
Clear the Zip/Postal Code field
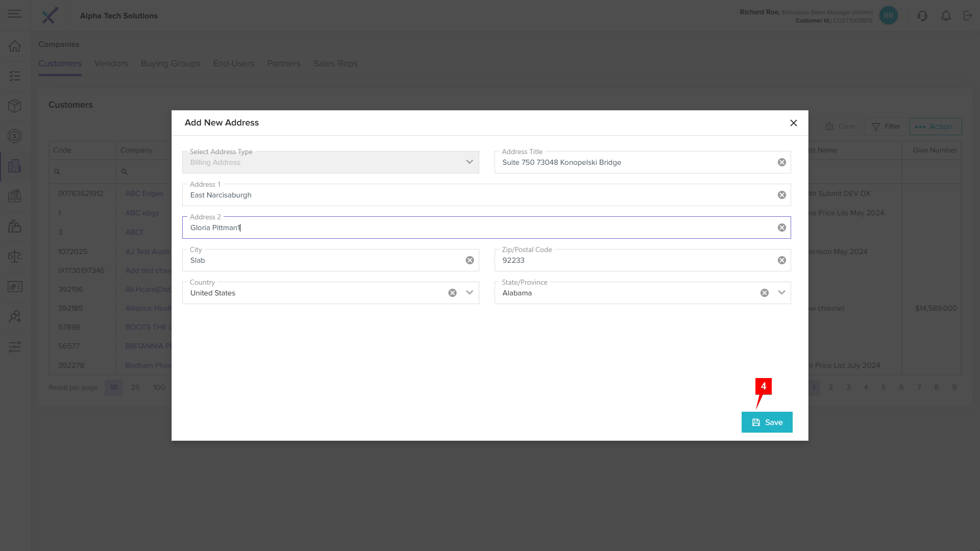(781, 260)
